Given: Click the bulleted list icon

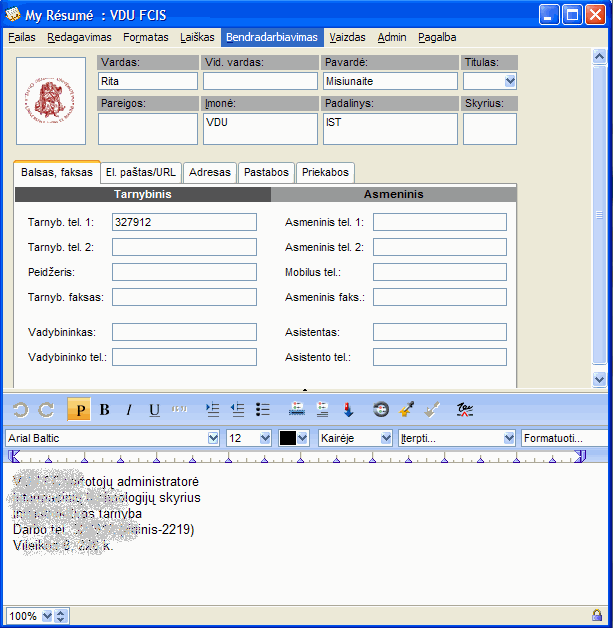Looking at the screenshot, I should (263, 410).
